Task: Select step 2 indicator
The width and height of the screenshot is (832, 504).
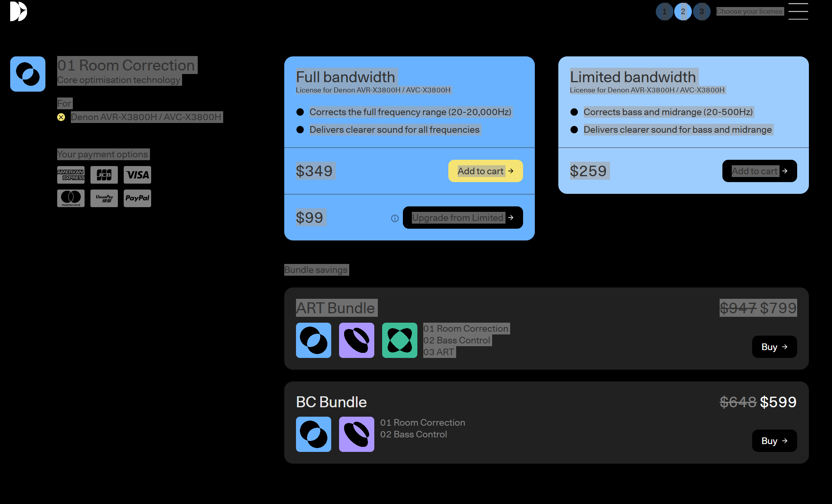Action: [683, 11]
